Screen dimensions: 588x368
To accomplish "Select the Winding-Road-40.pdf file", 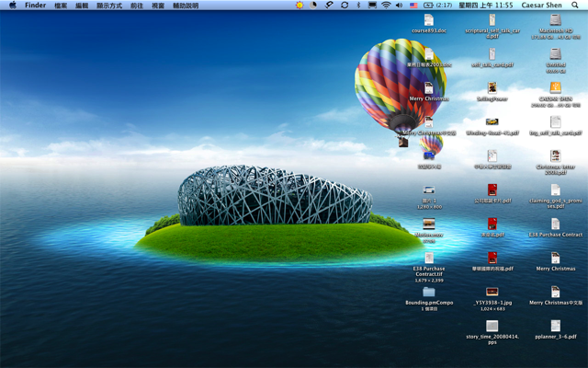I will click(x=492, y=121).
